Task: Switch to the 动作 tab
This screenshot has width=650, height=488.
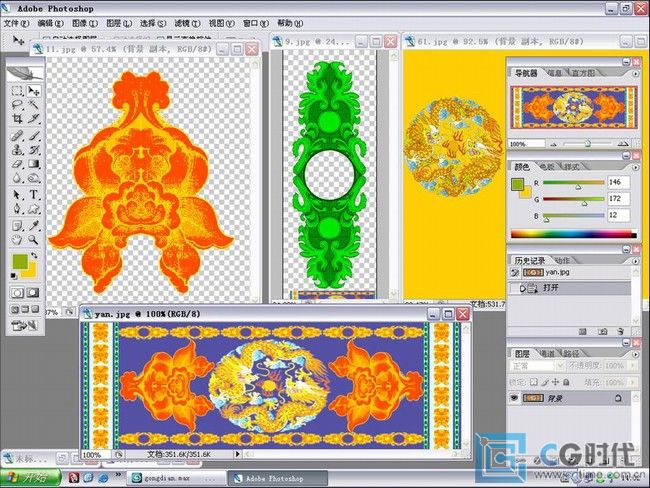Action: point(562,261)
